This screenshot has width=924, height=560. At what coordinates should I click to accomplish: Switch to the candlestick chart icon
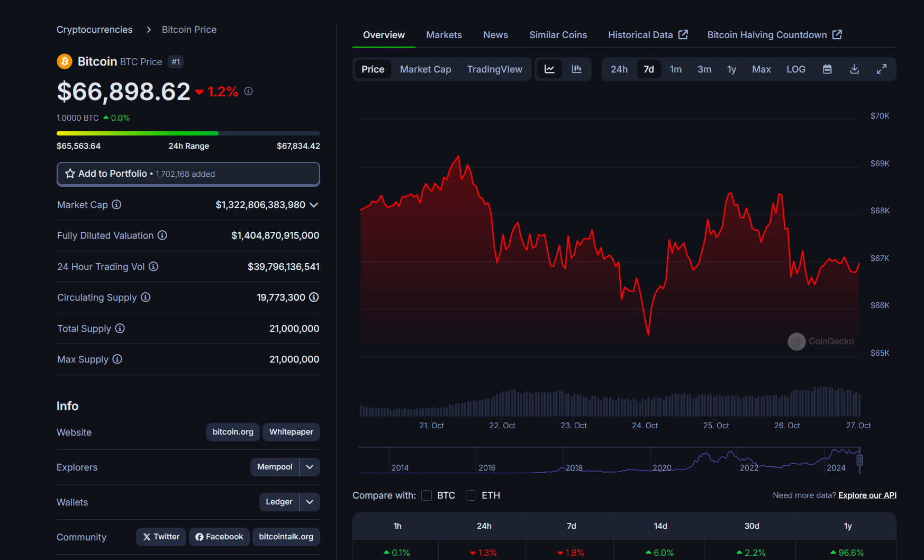pyautogui.click(x=577, y=69)
